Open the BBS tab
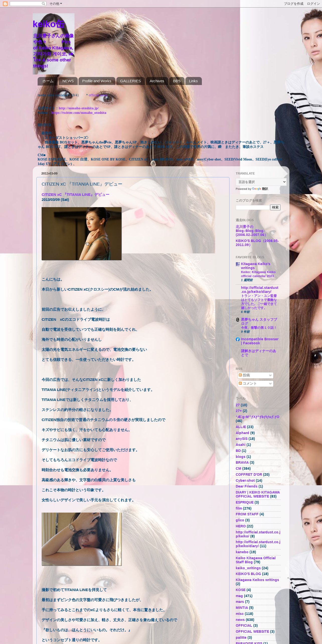Viewport: 322px width, 644px height. 177,81
